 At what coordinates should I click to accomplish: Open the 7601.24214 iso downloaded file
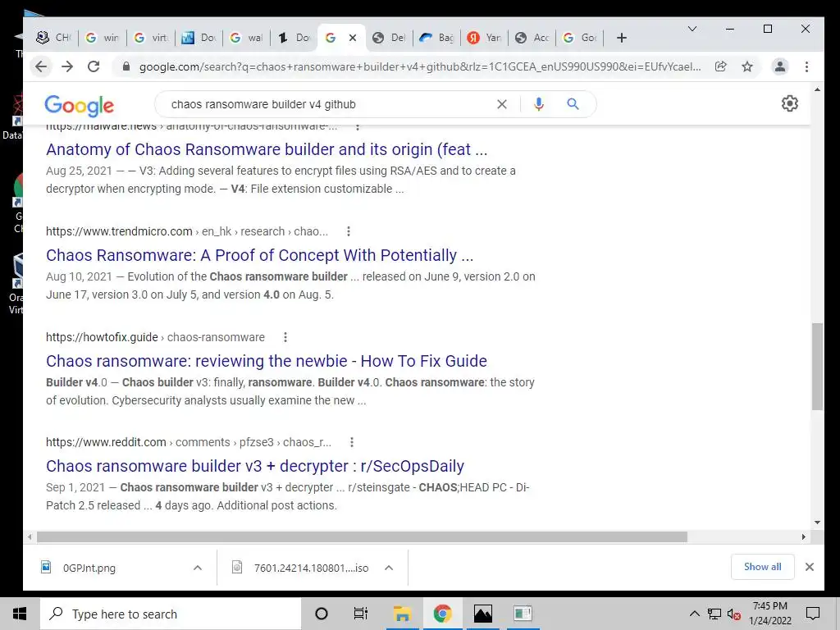point(311,568)
